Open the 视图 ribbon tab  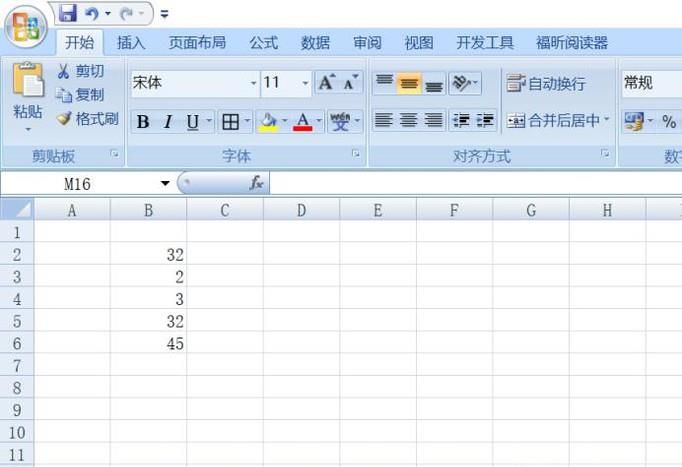[x=419, y=43]
